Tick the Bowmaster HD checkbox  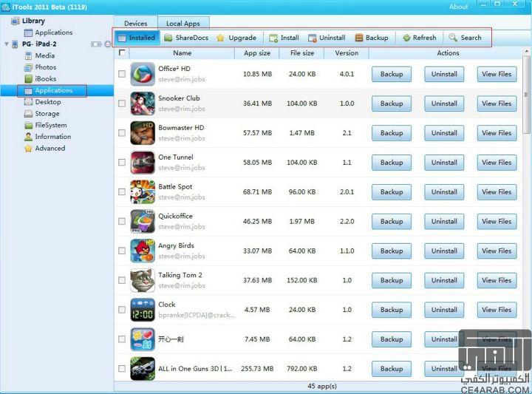click(x=122, y=133)
